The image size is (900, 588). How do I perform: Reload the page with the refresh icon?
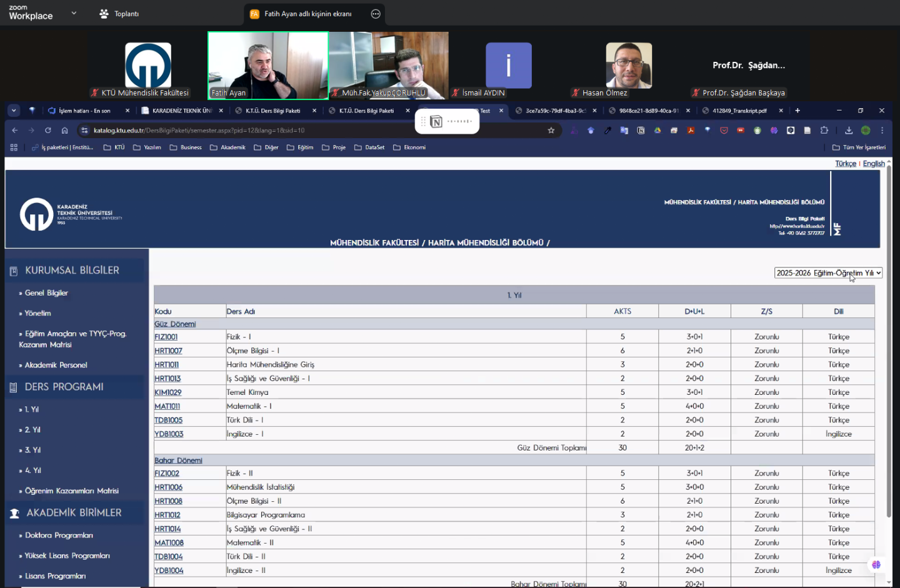pos(47,131)
